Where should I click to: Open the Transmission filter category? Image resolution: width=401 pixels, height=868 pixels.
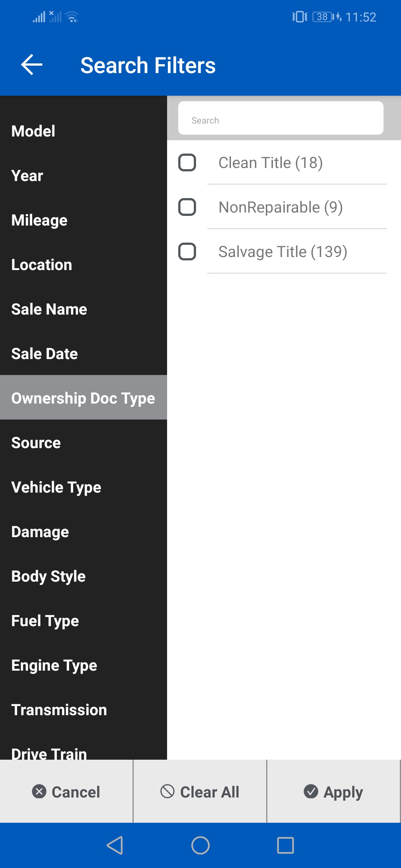pos(59,710)
